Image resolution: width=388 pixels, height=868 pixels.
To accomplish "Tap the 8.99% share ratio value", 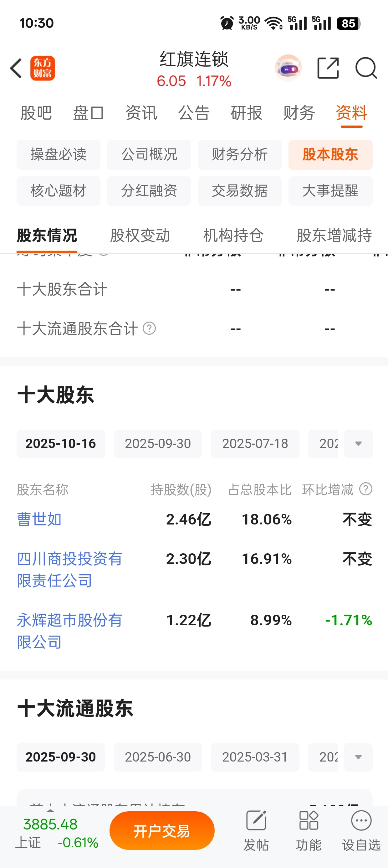I will pyautogui.click(x=271, y=620).
